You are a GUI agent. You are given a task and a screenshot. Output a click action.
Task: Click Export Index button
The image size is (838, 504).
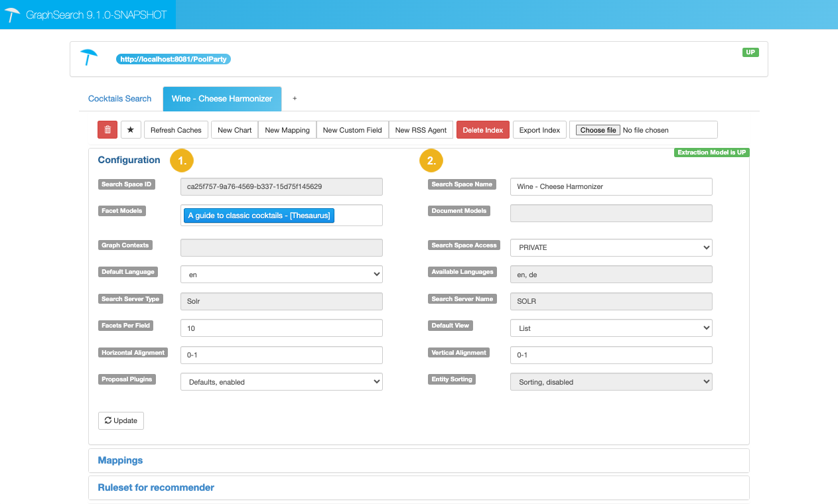[x=539, y=130]
